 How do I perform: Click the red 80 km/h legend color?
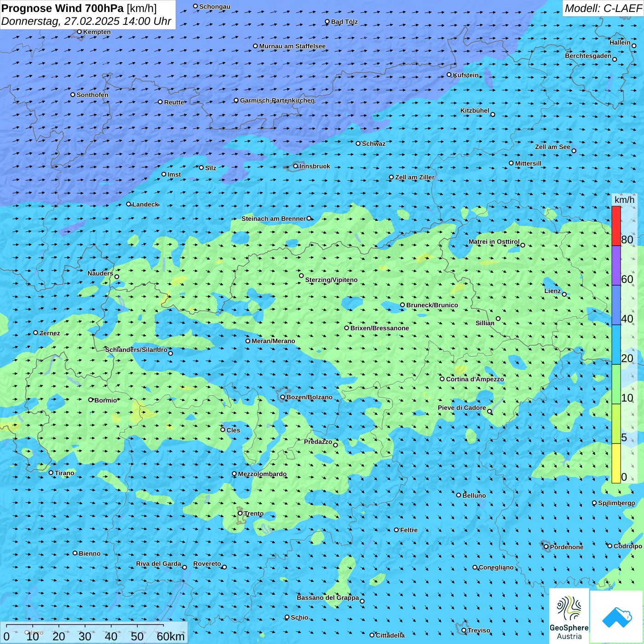[x=616, y=226]
